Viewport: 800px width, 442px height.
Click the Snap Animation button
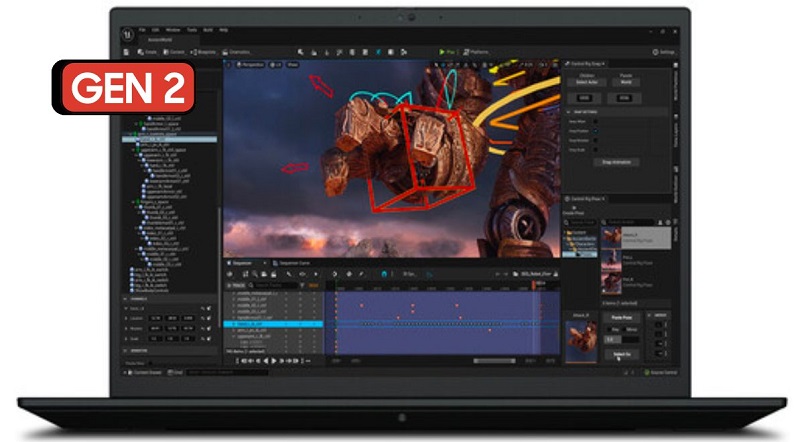point(616,162)
